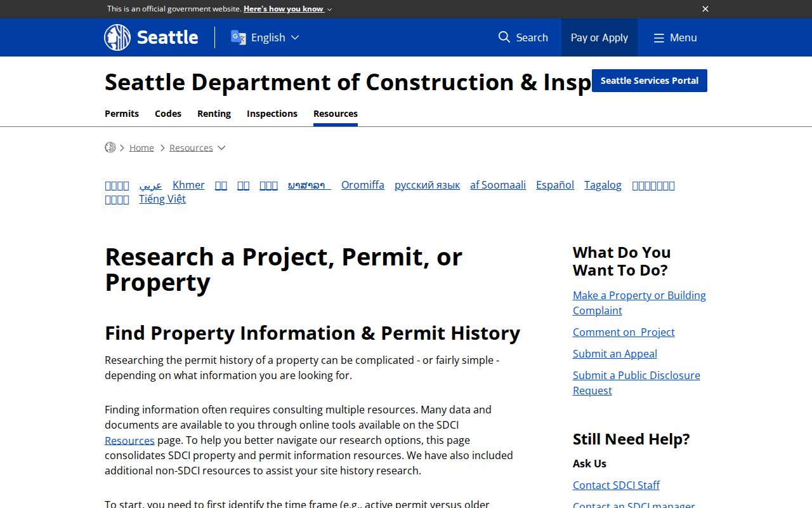Expand the Resources breadcrumb chevron
812x508 pixels.
coord(221,148)
